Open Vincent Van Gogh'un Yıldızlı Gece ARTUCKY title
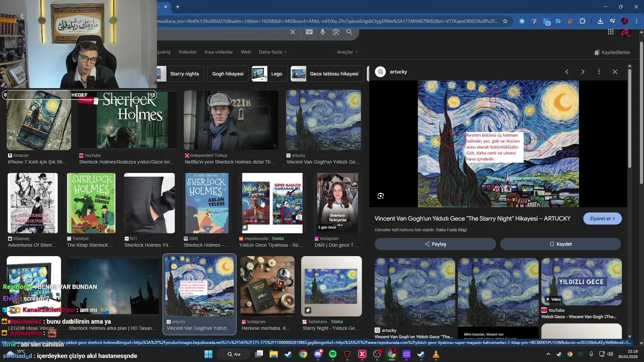The image size is (644, 362). point(472,219)
